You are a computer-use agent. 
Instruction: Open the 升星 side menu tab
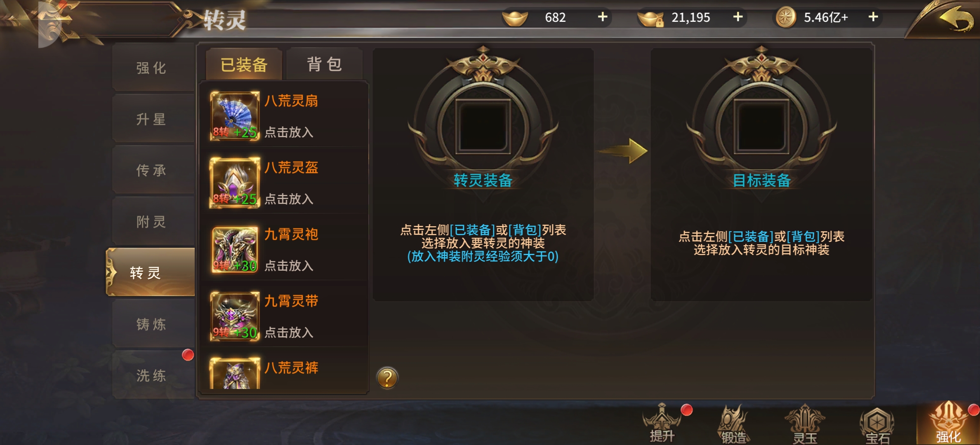click(x=151, y=119)
